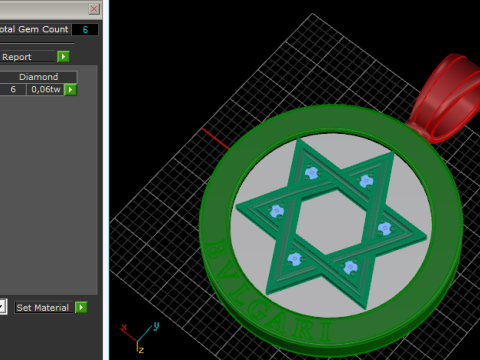Click the Report label
Viewport: 480px width, 360px height.
pyautogui.click(x=17, y=57)
